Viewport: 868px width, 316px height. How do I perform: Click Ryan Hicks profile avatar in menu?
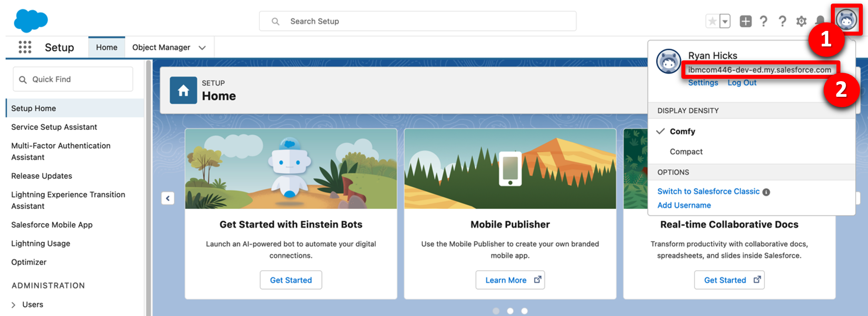[669, 61]
